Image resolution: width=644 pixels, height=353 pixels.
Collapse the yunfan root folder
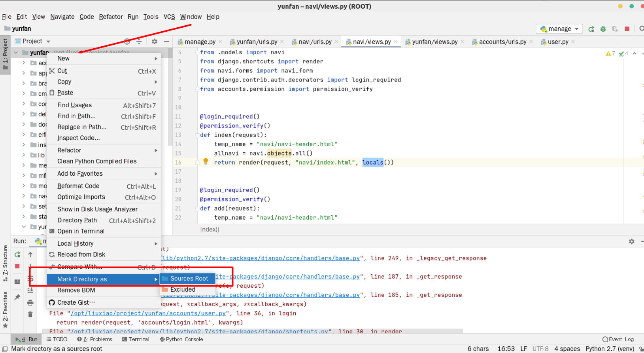[x=16, y=53]
